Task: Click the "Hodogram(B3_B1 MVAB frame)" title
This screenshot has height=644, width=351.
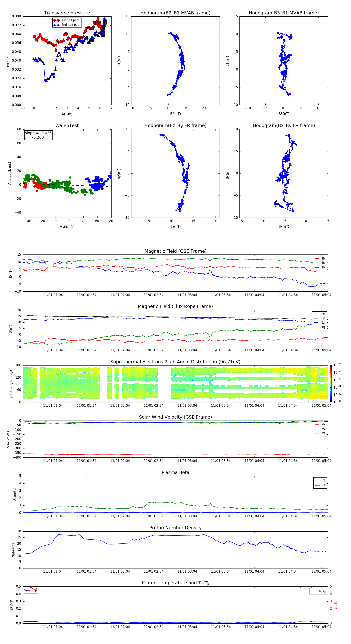Action: (284, 13)
